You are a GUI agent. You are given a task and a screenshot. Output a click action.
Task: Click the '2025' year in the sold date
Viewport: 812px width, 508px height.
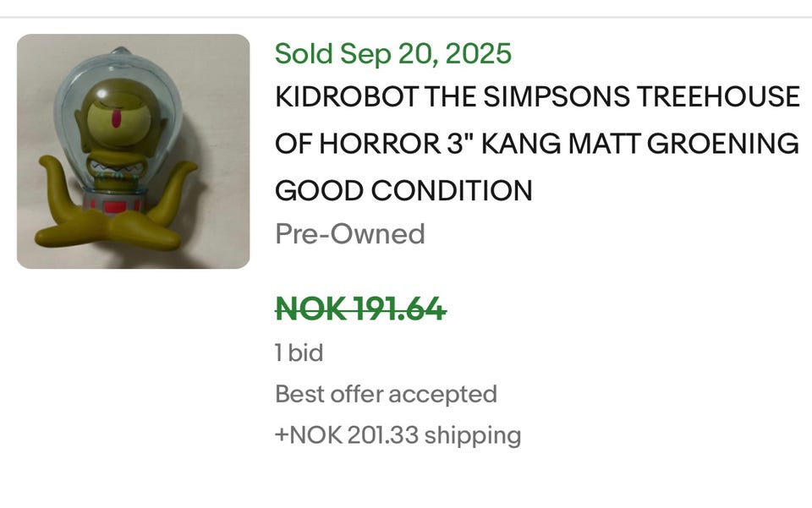tap(478, 54)
